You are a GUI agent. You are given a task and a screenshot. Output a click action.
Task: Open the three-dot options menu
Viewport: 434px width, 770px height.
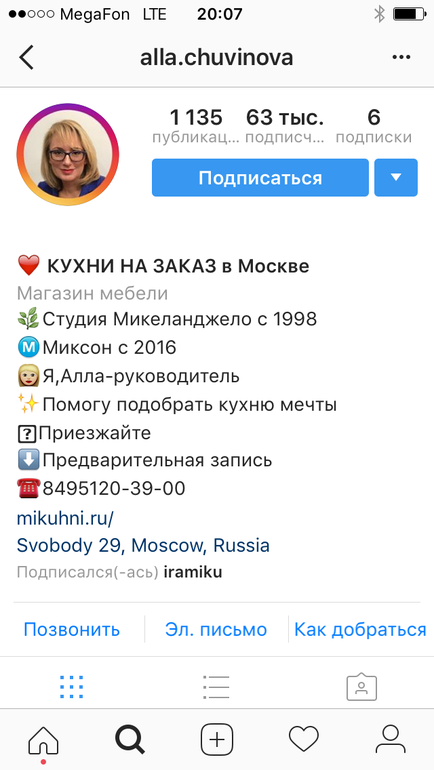401,57
